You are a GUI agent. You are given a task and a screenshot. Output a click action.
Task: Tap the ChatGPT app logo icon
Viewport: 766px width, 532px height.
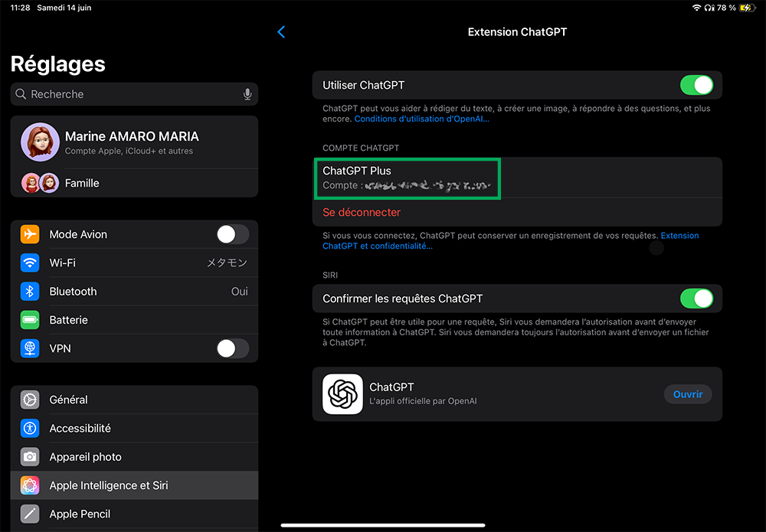(x=342, y=394)
